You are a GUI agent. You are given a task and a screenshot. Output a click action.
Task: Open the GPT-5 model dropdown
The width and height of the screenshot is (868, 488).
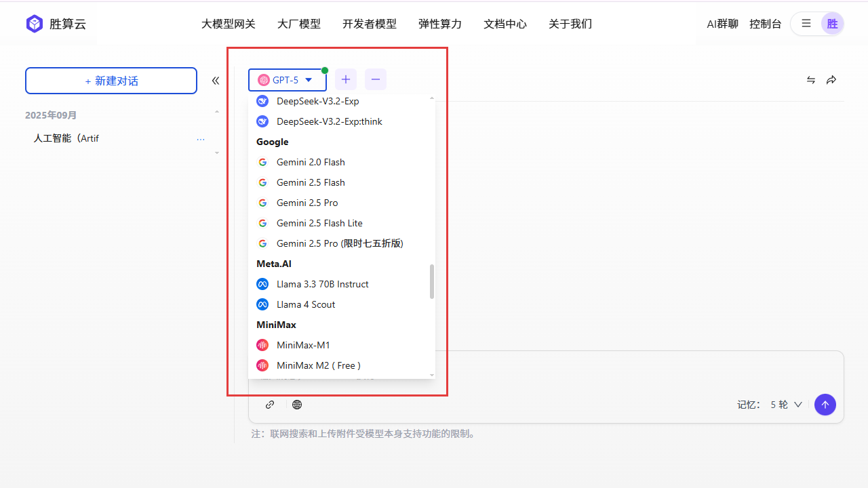[288, 80]
